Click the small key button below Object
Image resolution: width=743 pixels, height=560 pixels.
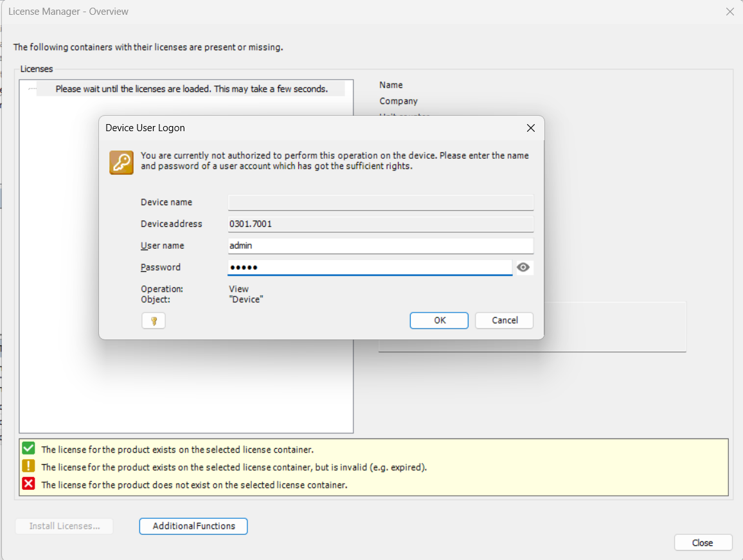click(x=154, y=321)
